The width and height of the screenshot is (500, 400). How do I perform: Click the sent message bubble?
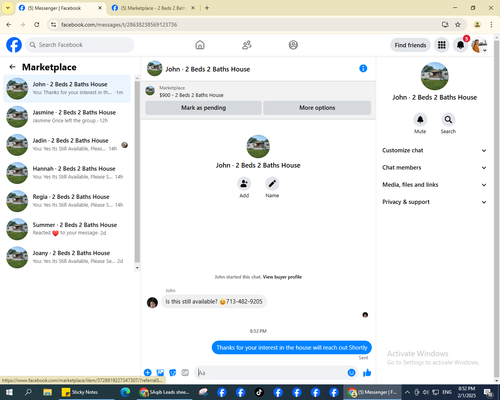(x=292, y=348)
